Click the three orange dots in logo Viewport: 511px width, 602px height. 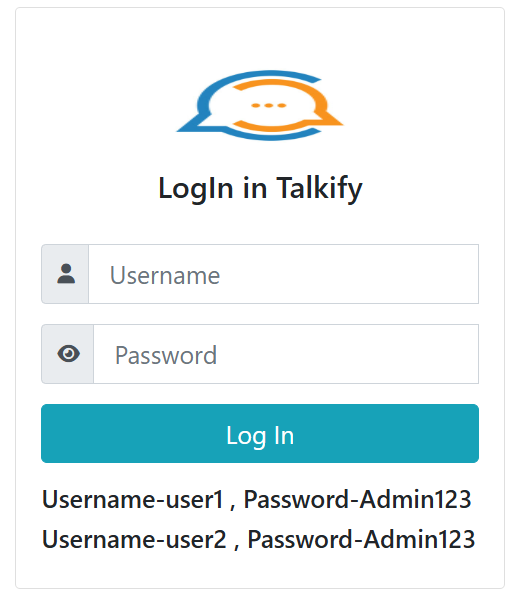coord(269,105)
